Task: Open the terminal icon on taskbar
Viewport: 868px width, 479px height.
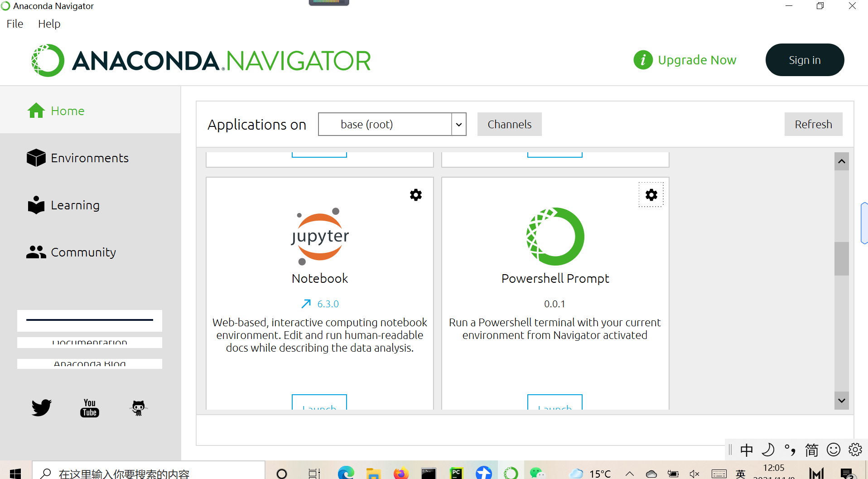Action: tap(429, 474)
